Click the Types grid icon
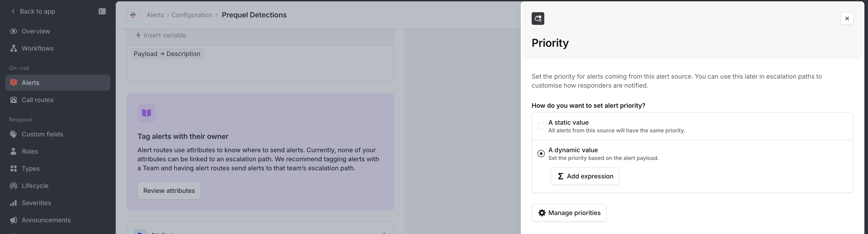 click(x=14, y=169)
